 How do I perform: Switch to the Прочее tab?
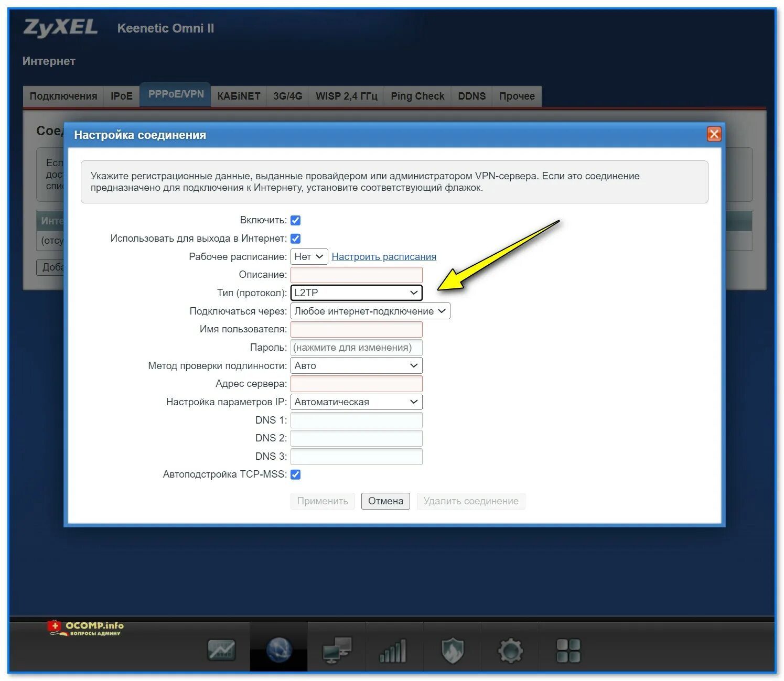(517, 96)
